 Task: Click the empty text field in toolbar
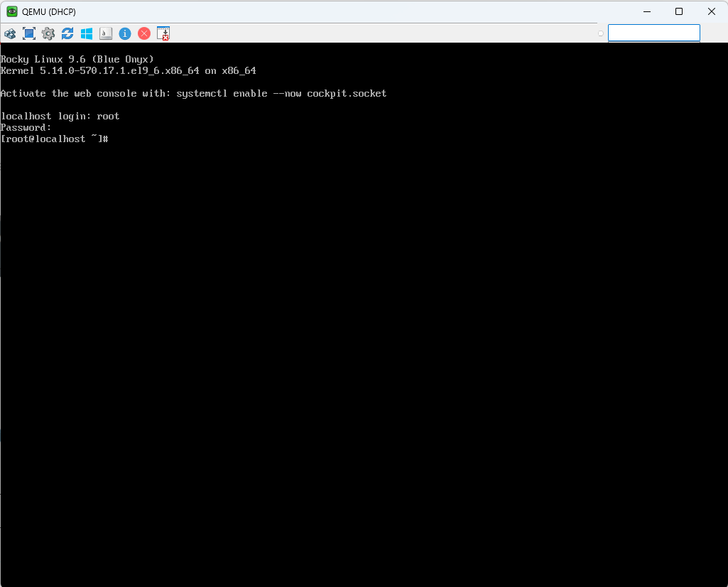pyautogui.click(x=653, y=33)
